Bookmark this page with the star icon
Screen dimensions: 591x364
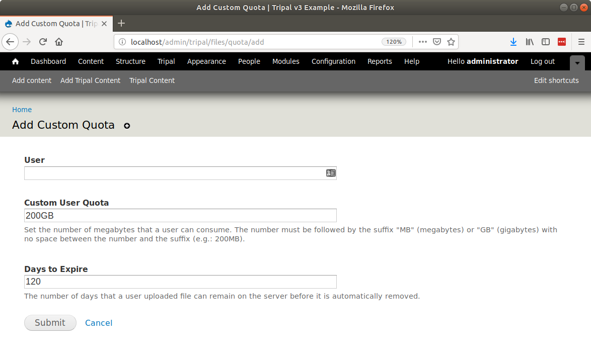tap(451, 42)
